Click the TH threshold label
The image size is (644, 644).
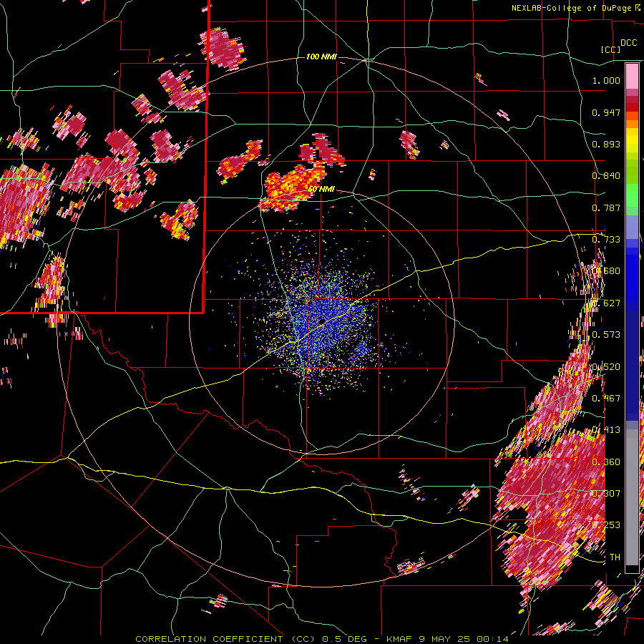coord(615,557)
